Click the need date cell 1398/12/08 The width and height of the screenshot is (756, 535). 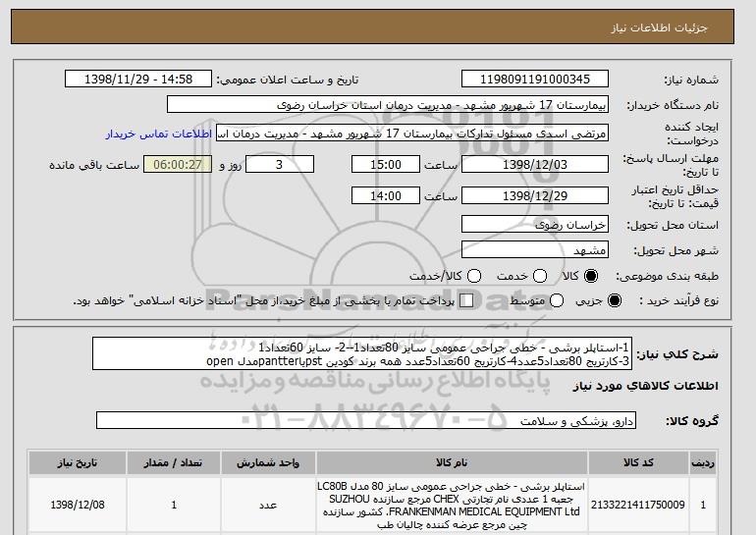(x=78, y=506)
